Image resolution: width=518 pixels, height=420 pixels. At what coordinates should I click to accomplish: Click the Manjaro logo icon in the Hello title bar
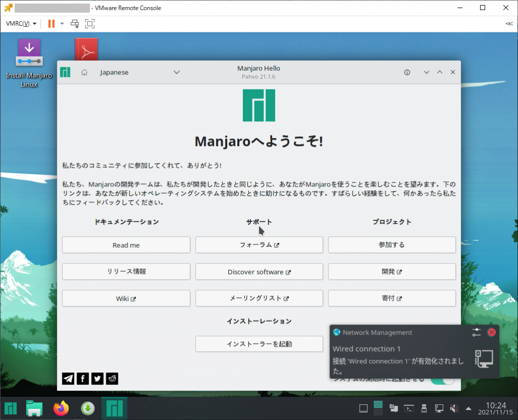pyautogui.click(x=65, y=72)
